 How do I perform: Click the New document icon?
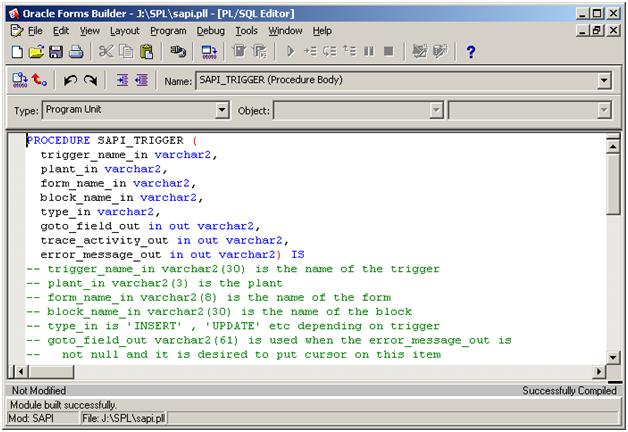coord(17,52)
